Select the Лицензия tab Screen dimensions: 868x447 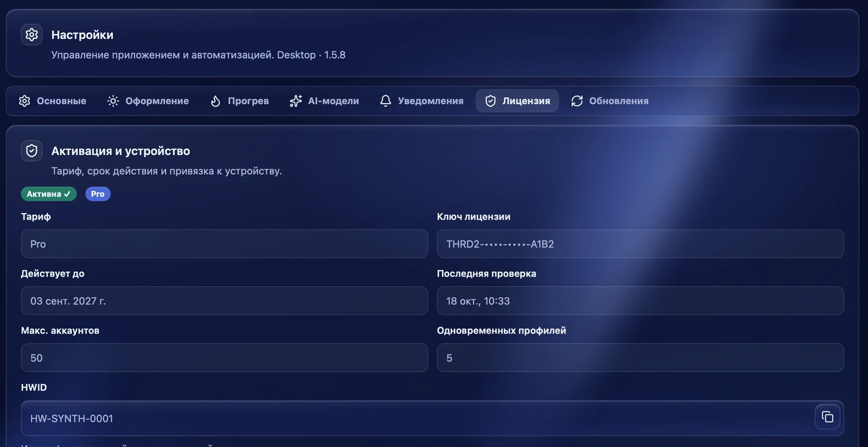517,101
